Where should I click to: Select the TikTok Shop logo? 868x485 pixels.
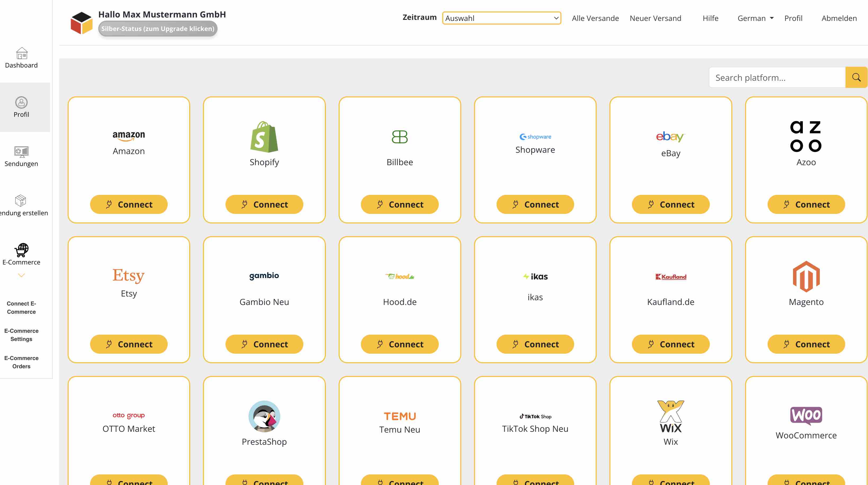tap(535, 416)
